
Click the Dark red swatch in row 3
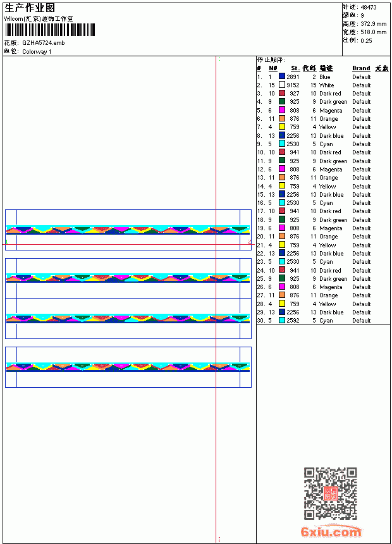[x=282, y=93]
